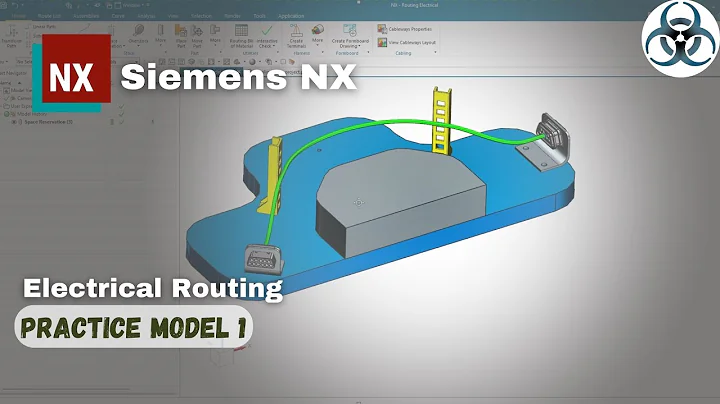720x404 pixels.
Task: Expand the Cabling group options arrow
Action: (435, 53)
